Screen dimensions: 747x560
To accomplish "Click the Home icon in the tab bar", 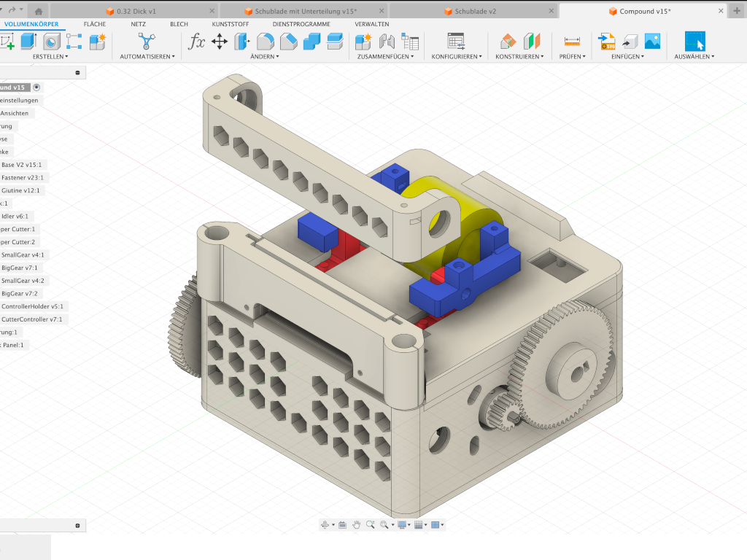I will 39,11.
